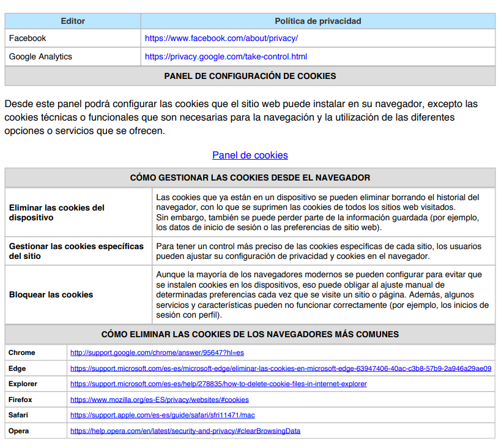
Task: Click the 'Panel de cookies' link
Action: [x=250, y=155]
